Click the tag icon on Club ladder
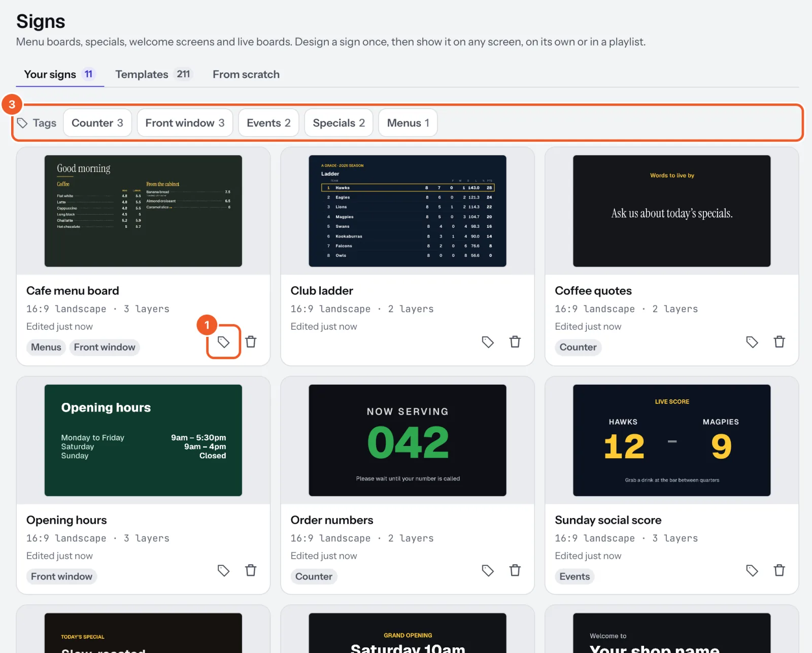 [488, 342]
